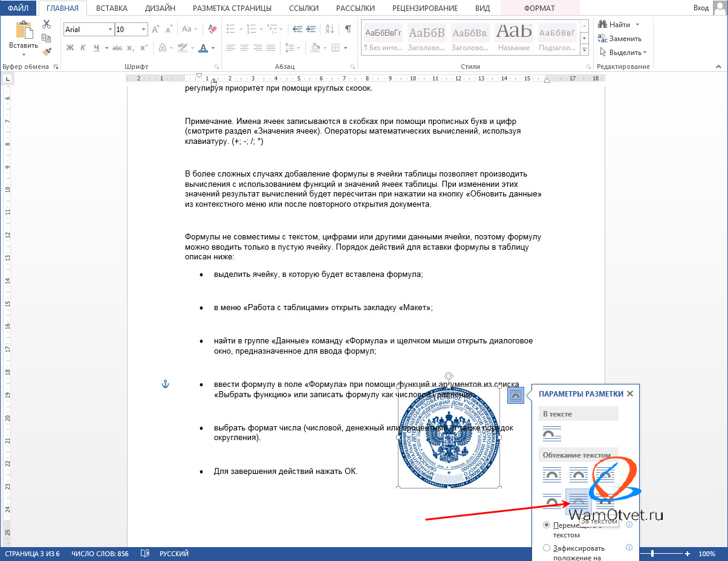Apply the Название style from the gallery
Image resolution: width=728 pixels, height=561 pixels.
click(514, 37)
